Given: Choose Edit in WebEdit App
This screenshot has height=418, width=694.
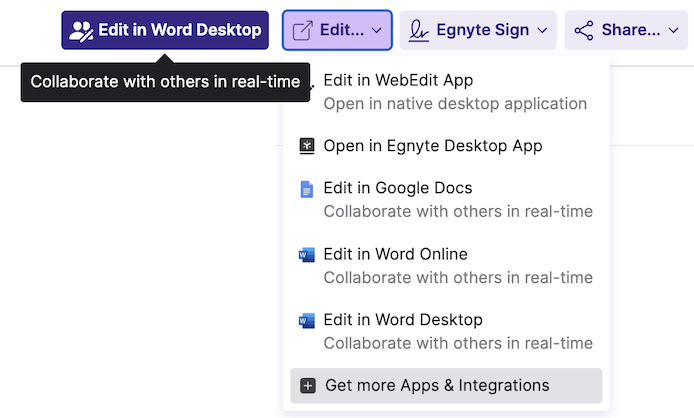Looking at the screenshot, I should (x=446, y=92).
